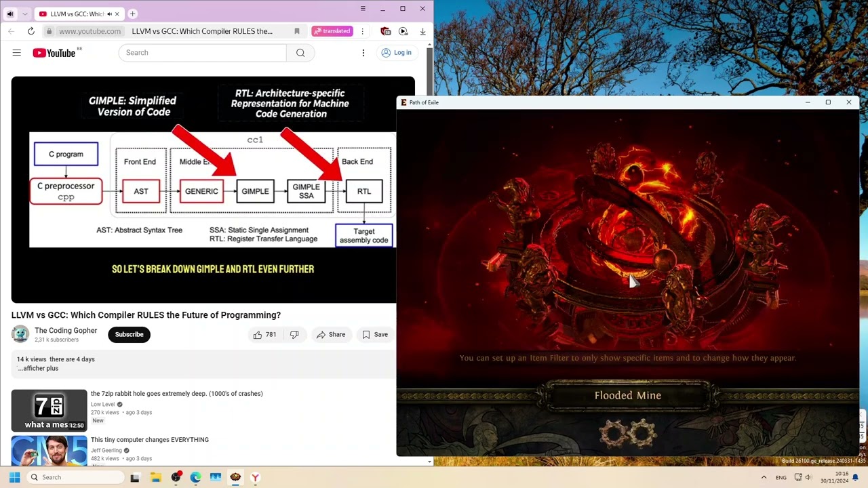Open The Coding Gopher channel name link
868x488 pixels.
tap(66, 331)
